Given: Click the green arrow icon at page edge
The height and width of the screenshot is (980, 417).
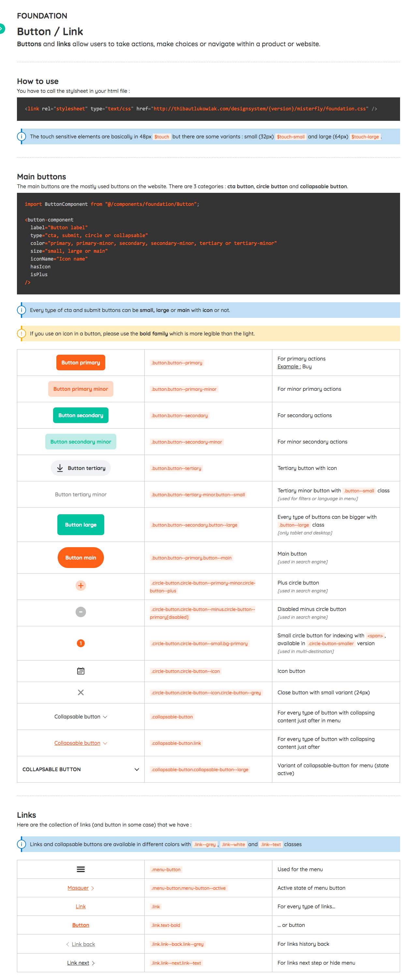Looking at the screenshot, I should [x=2, y=29].
